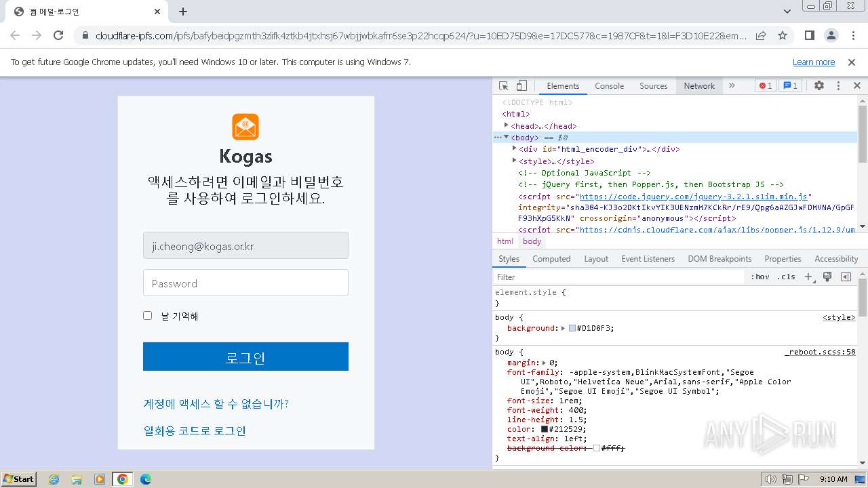Open Windows Explorer from the taskbar
Viewport: 868px width, 488px height.
click(77, 479)
